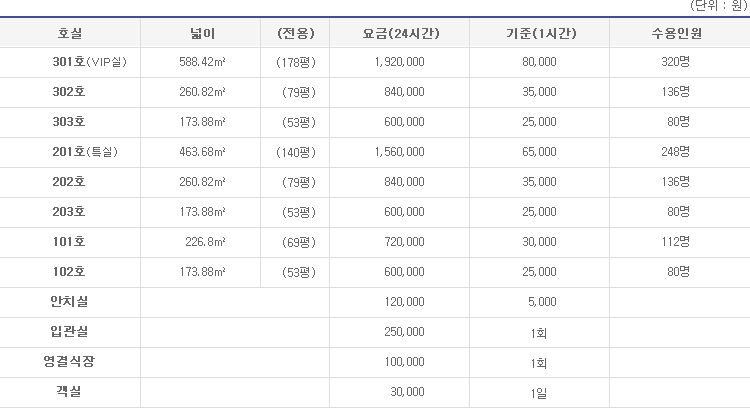The width and height of the screenshot is (750, 408).
Task: Select the 1,920,000 fee cell
Action: [399, 62]
